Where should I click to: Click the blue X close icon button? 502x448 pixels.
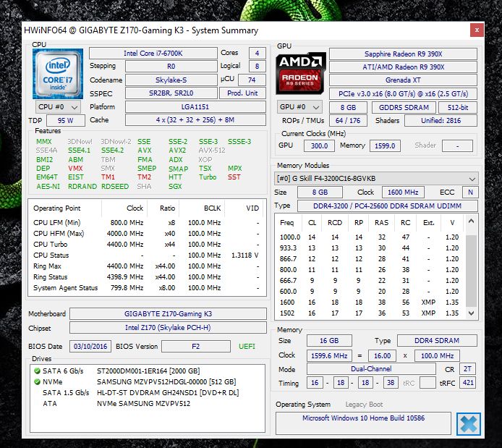coord(469,424)
